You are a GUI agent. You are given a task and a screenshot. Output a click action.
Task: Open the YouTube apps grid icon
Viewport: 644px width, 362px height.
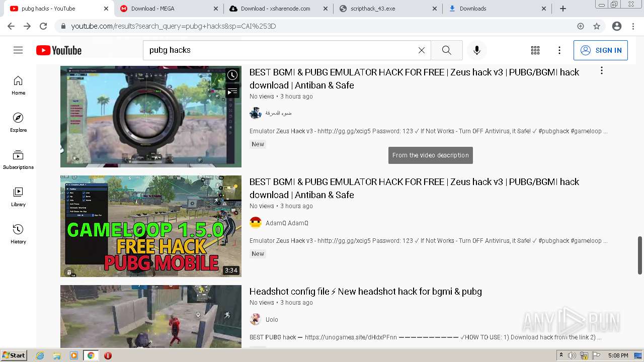(x=535, y=50)
